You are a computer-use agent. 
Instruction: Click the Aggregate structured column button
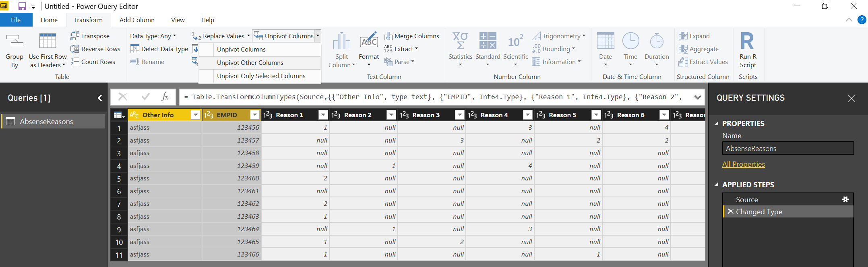[699, 49]
